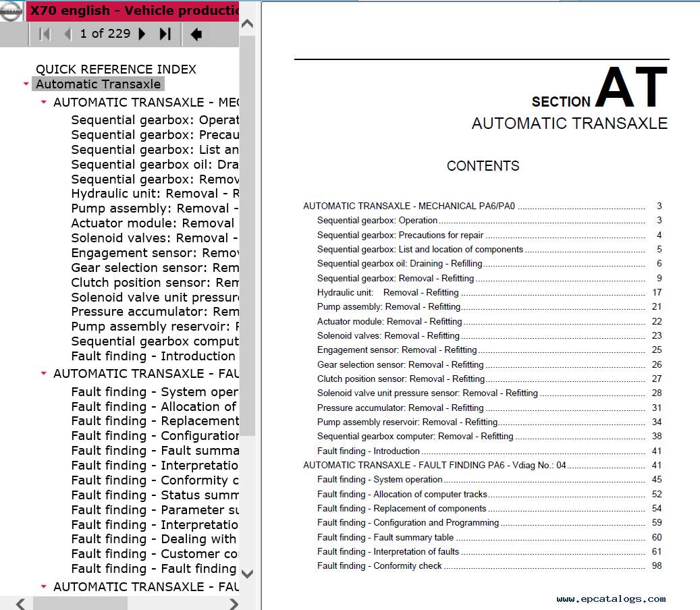
Task: Select QUICK REFERENCE INDEX heading
Action: click(115, 70)
